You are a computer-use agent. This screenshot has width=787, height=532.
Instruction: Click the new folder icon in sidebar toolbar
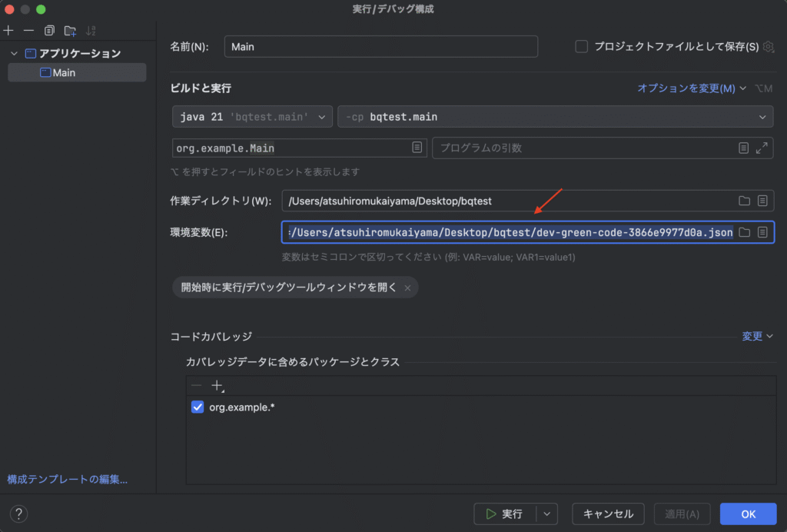pos(70,31)
